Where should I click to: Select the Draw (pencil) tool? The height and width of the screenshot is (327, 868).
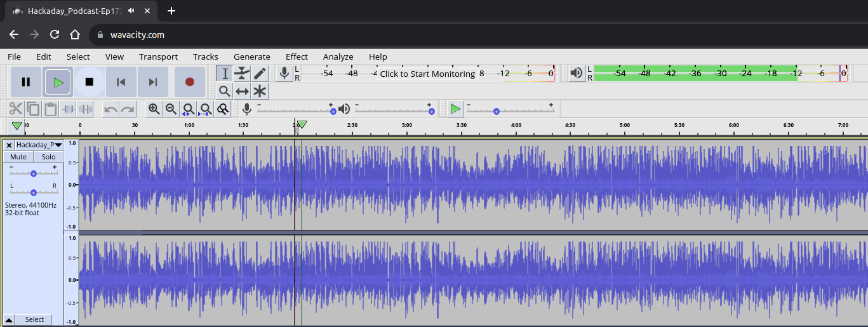coord(260,74)
